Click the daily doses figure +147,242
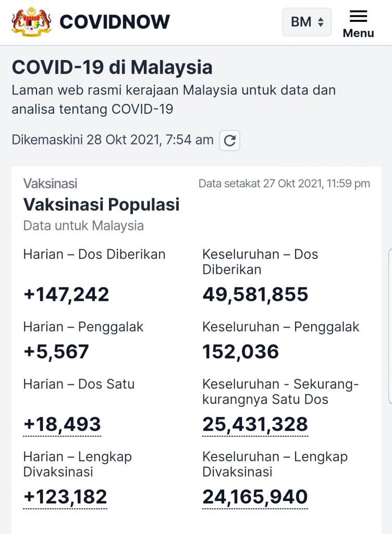 point(66,295)
